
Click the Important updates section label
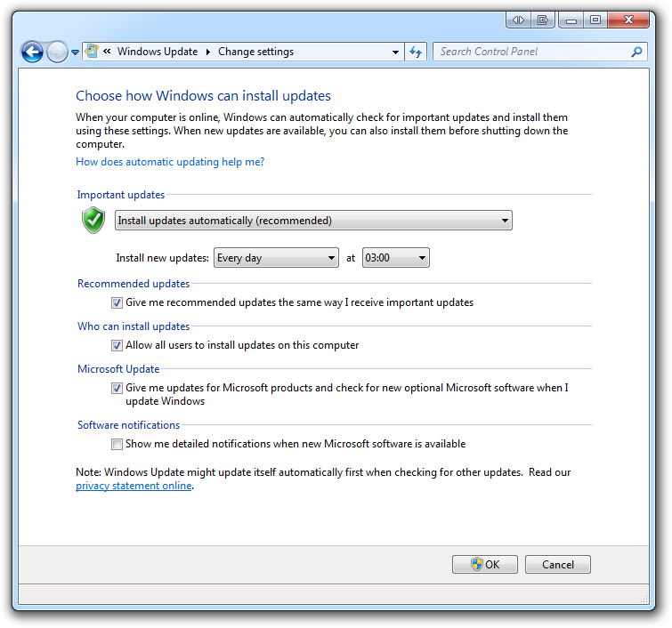121,195
